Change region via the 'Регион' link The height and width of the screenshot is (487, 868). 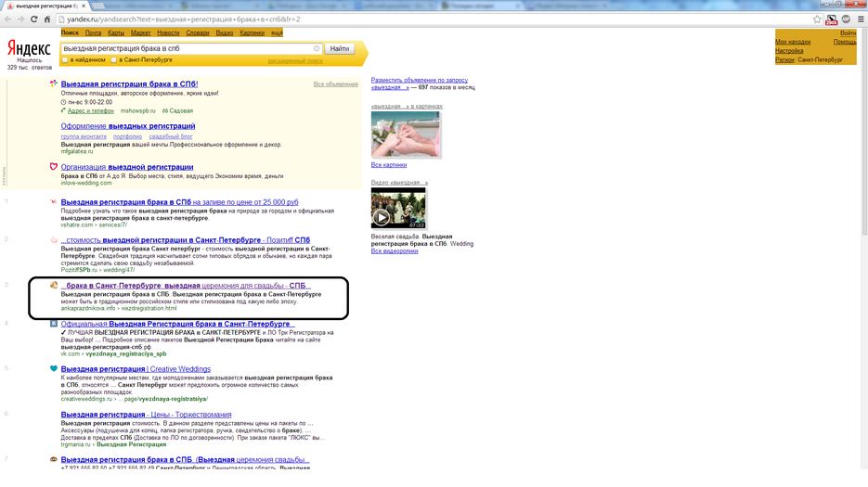click(784, 59)
